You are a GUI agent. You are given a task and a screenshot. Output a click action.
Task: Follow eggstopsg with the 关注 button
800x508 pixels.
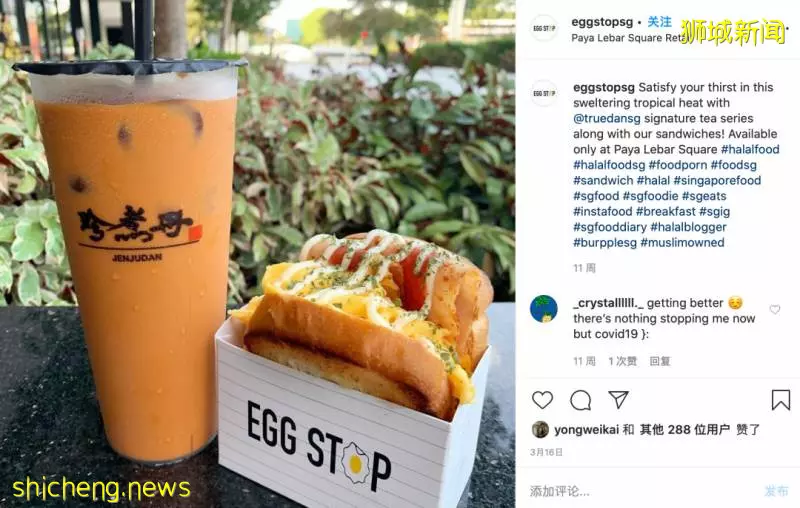click(659, 22)
